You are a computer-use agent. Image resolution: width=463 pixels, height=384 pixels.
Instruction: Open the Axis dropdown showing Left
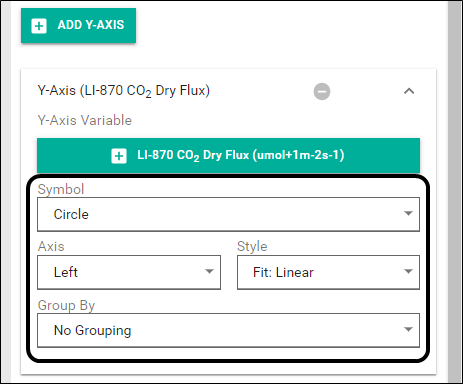pyautogui.click(x=129, y=272)
